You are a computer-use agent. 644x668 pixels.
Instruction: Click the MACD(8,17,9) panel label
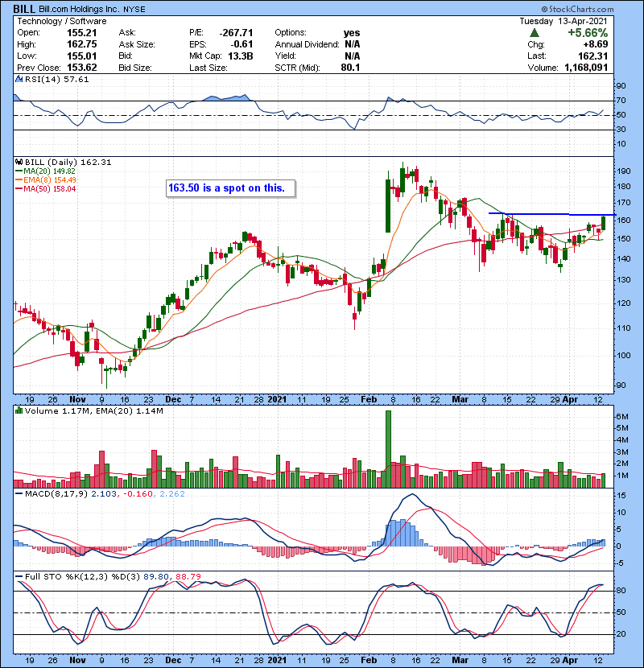point(56,494)
